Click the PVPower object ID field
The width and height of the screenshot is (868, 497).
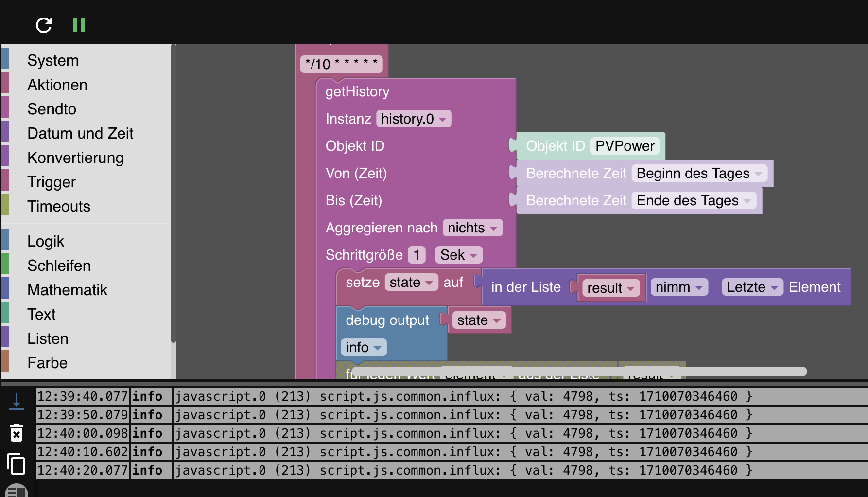(625, 146)
